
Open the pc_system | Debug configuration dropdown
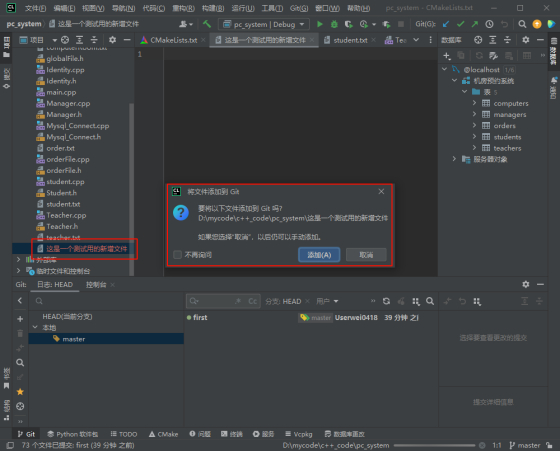264,24
